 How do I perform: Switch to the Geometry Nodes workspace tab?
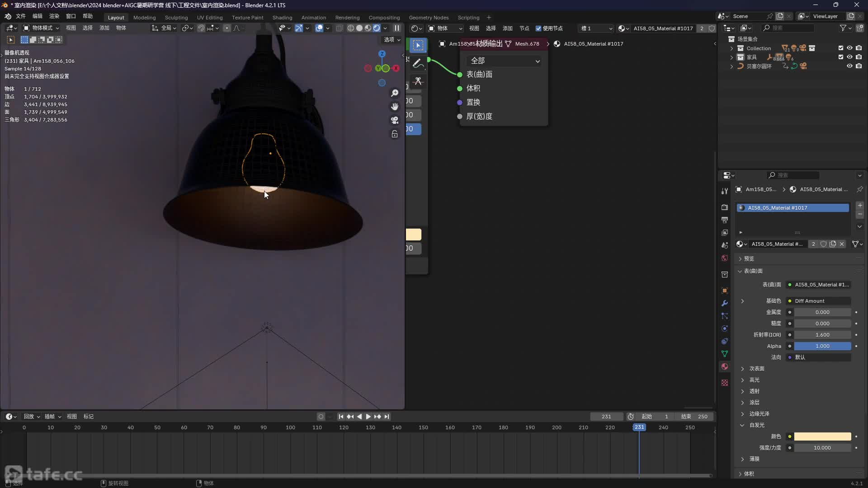(429, 18)
